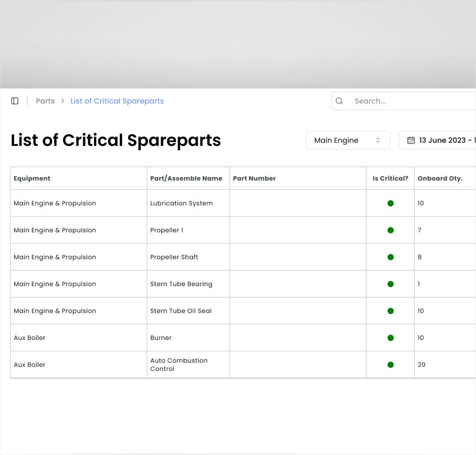
Task: Go to Parts in breadcrumb
Action: (x=45, y=101)
